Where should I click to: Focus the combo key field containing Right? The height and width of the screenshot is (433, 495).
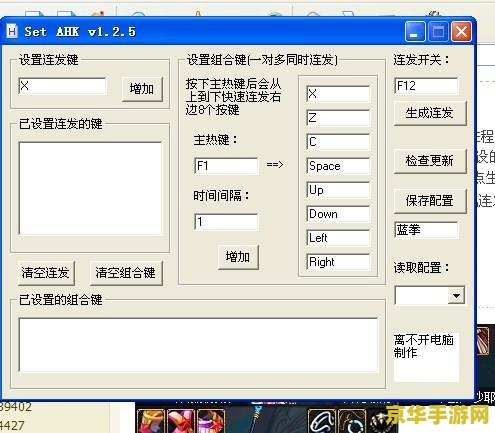(x=338, y=262)
